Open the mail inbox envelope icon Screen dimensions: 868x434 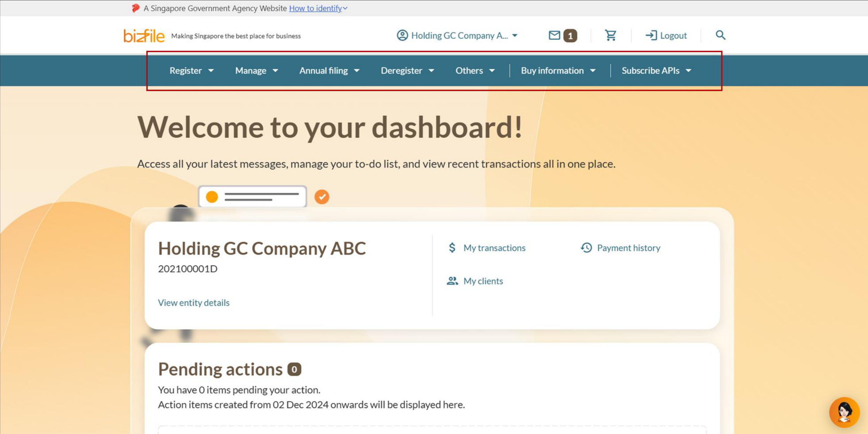(x=554, y=35)
